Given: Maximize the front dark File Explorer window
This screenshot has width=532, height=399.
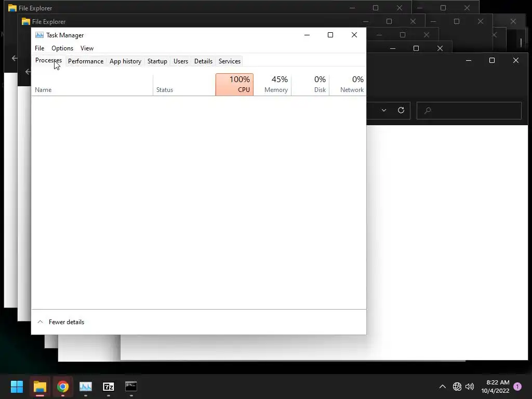Looking at the screenshot, I should pyautogui.click(x=492, y=60).
